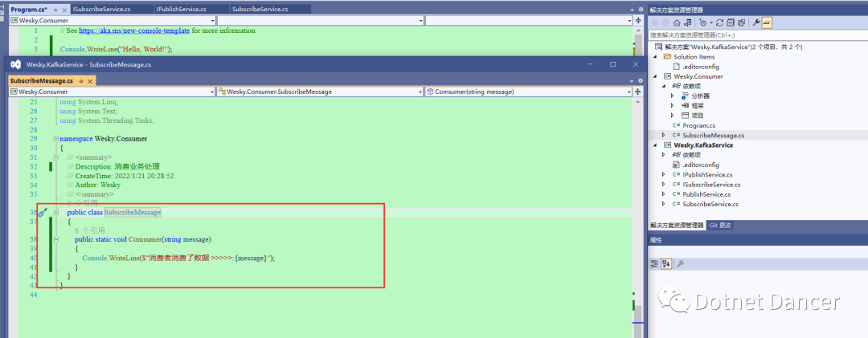Toggle alphabetical sort in Properties panel
The image size is (868, 338).
[666, 263]
